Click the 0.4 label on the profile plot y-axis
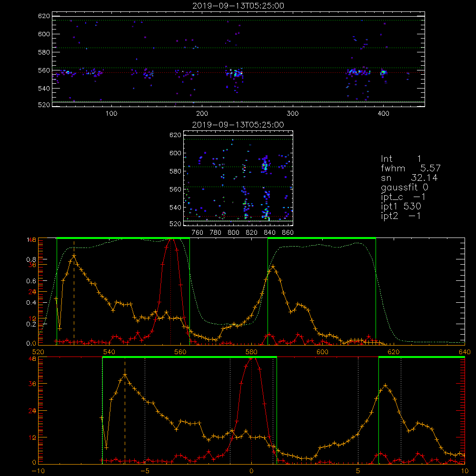The width and height of the screenshot is (476, 476). coord(31,303)
